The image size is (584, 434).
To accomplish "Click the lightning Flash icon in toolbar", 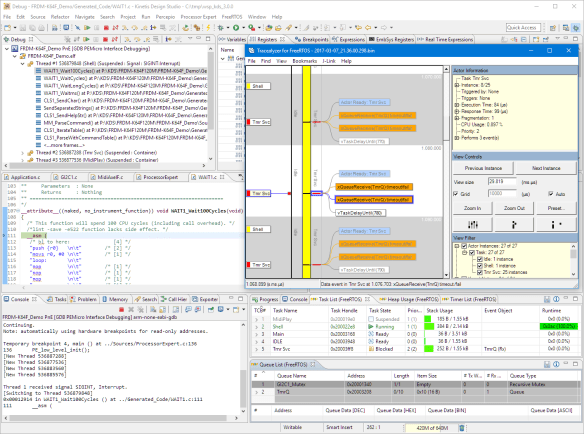I will click(x=209, y=28).
